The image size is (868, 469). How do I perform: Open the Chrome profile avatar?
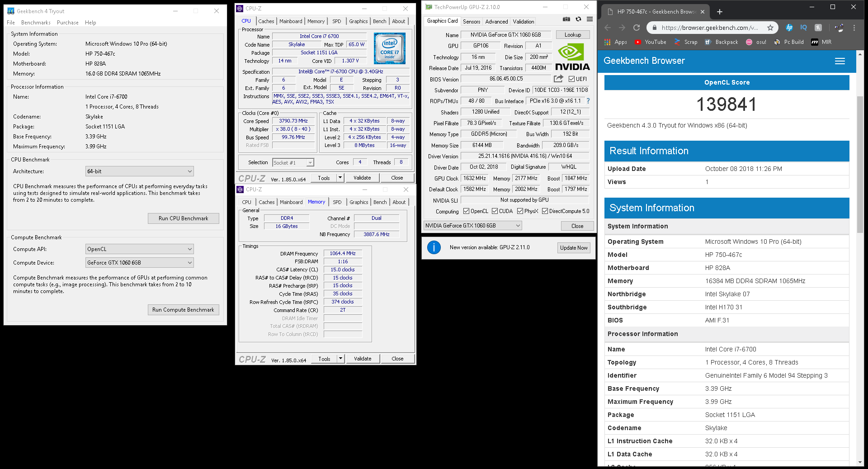point(839,28)
